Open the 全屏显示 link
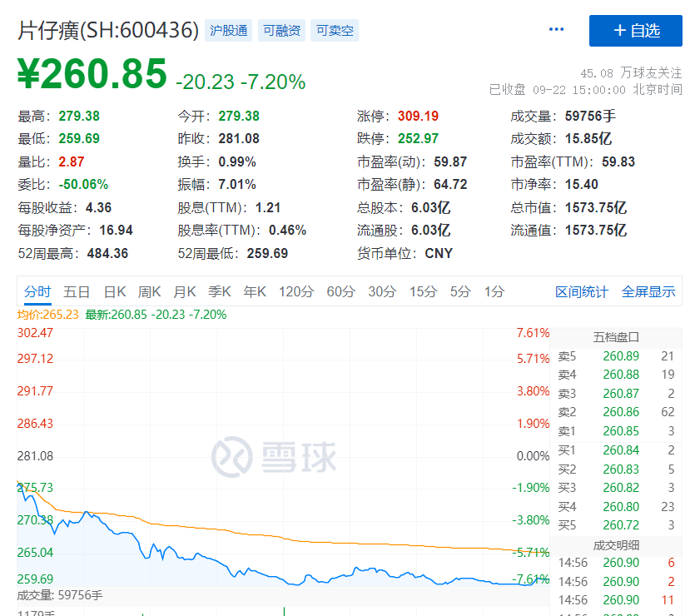695x616 pixels. [x=648, y=292]
